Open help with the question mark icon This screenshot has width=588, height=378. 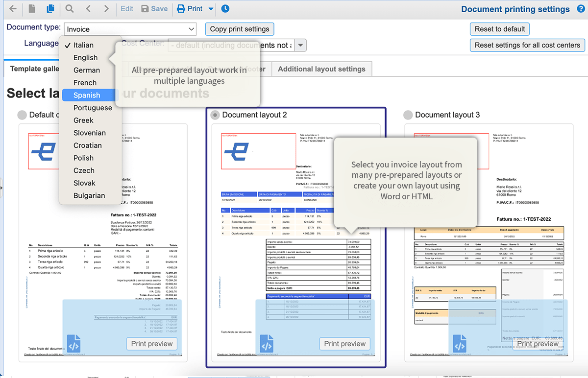[580, 9]
